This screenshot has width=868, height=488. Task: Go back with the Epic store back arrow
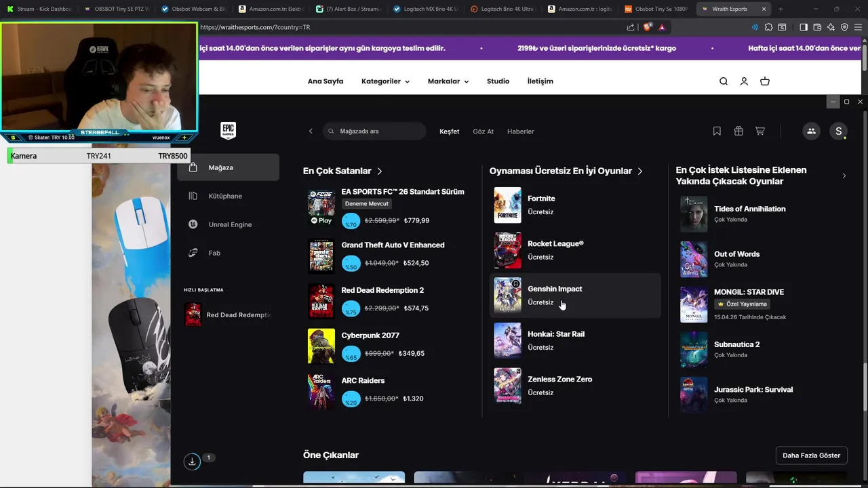click(311, 131)
